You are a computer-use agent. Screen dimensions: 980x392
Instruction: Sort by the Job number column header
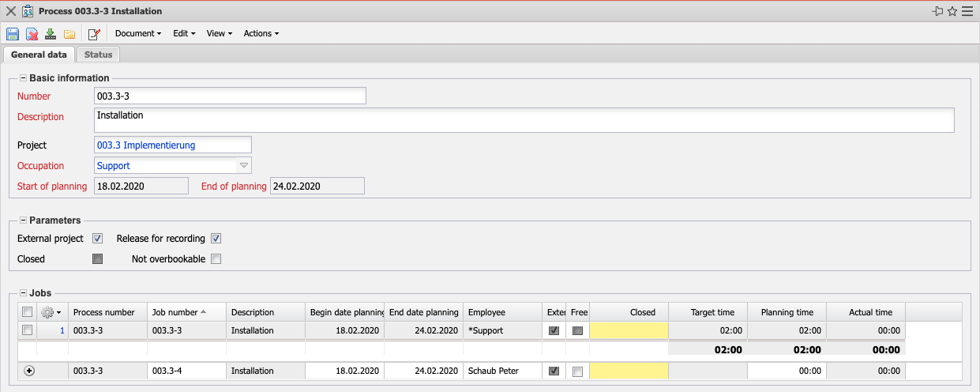[x=186, y=312]
